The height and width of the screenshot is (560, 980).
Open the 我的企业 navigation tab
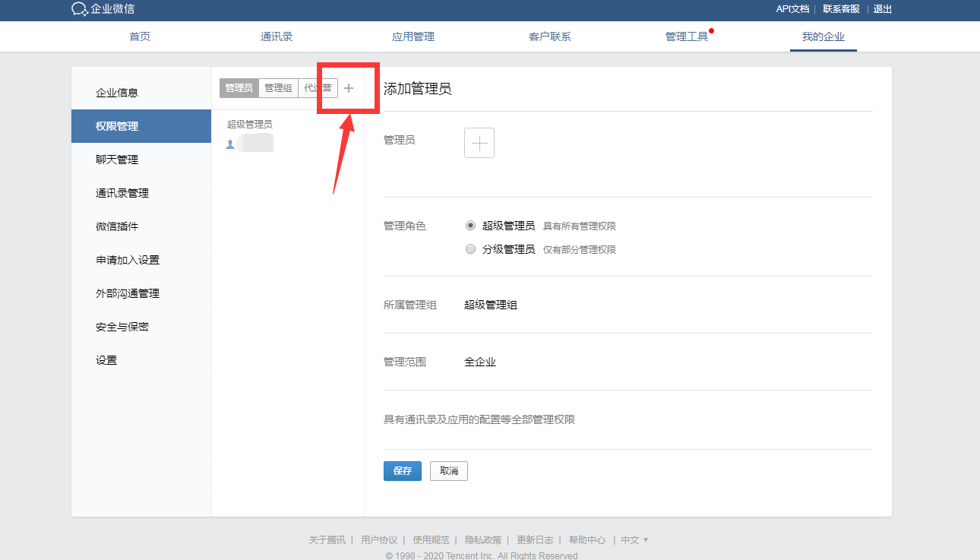click(824, 36)
